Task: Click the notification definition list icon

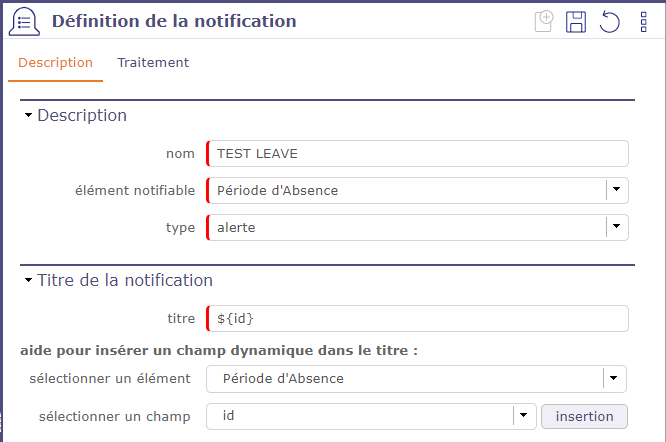Action: pos(24,22)
